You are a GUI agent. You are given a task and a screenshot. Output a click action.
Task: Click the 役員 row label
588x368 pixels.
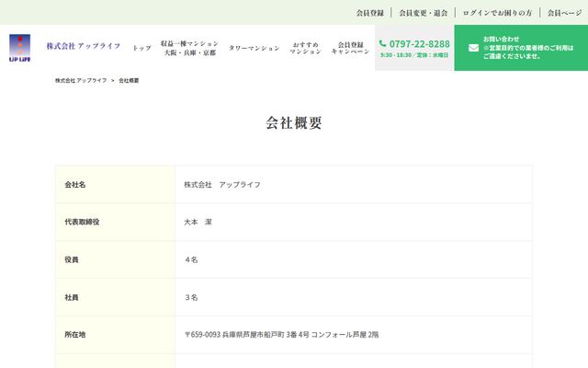72,259
